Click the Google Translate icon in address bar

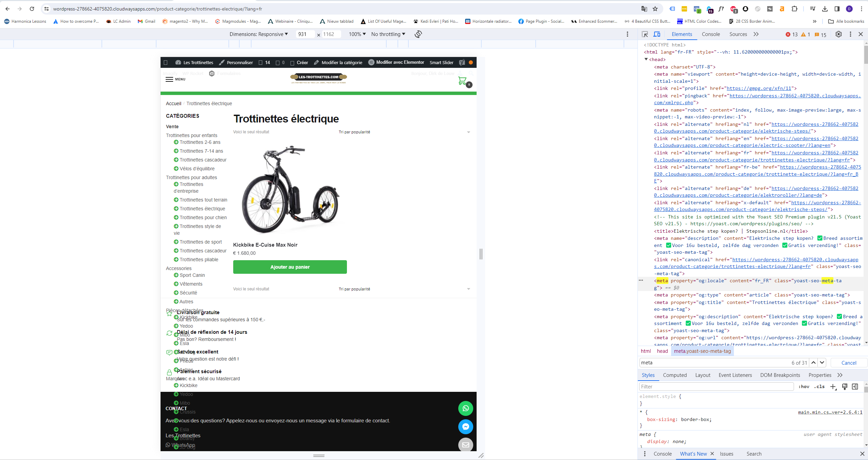tap(644, 9)
